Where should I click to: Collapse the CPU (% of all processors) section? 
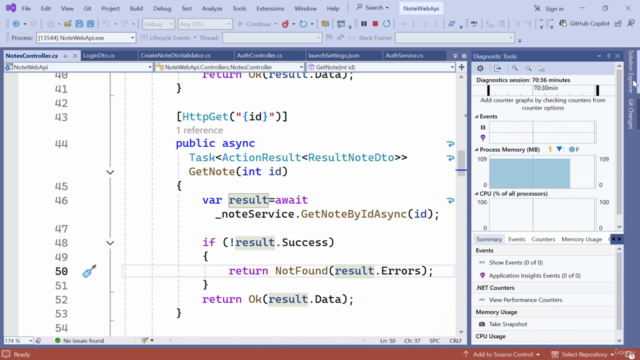476,194
